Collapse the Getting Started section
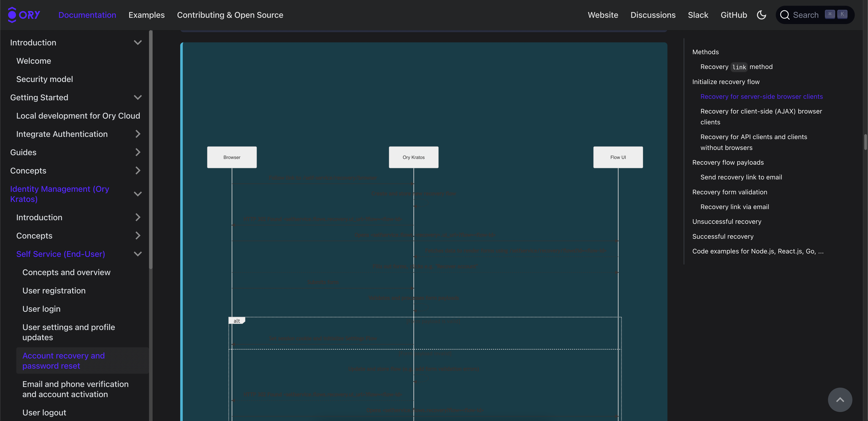The height and width of the screenshot is (421, 868). [138, 97]
